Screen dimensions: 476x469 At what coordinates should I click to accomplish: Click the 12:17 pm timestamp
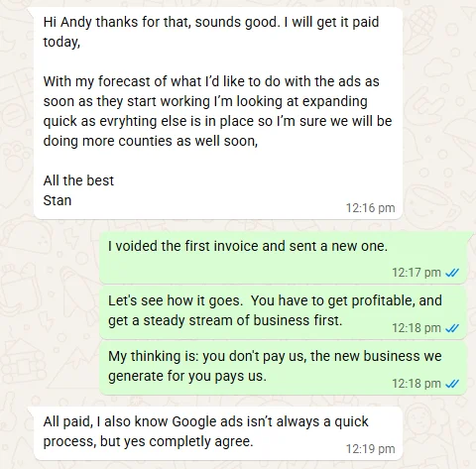pyautogui.click(x=416, y=273)
